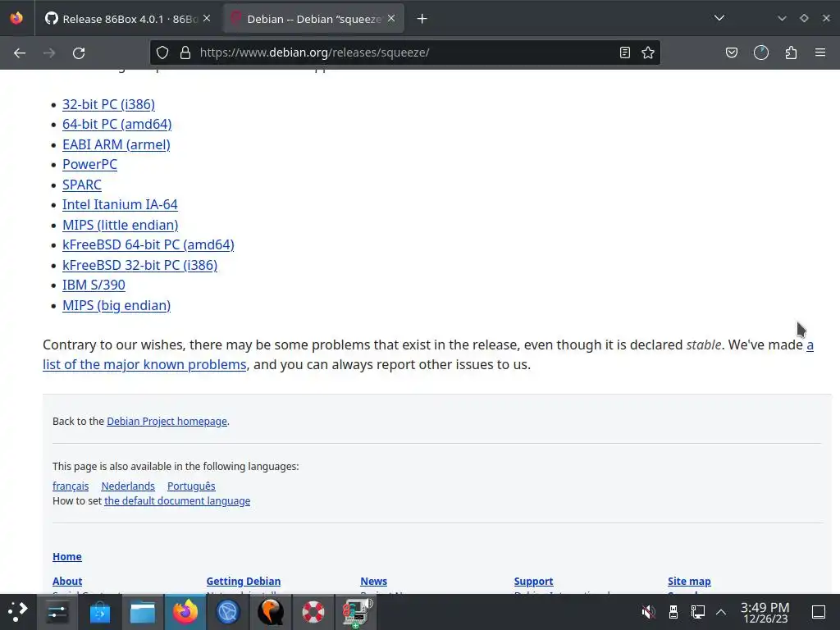
Task: Close the 86Box GitHub tab
Action: 207,19
